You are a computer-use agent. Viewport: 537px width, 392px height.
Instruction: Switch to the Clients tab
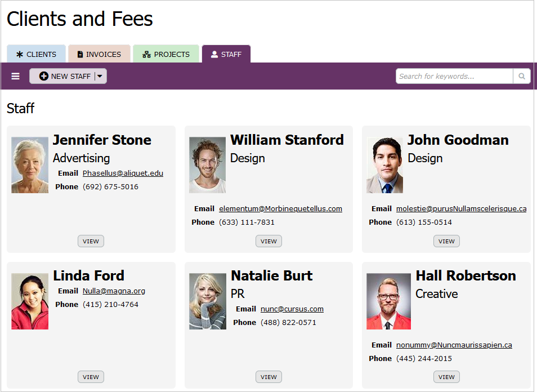(36, 55)
